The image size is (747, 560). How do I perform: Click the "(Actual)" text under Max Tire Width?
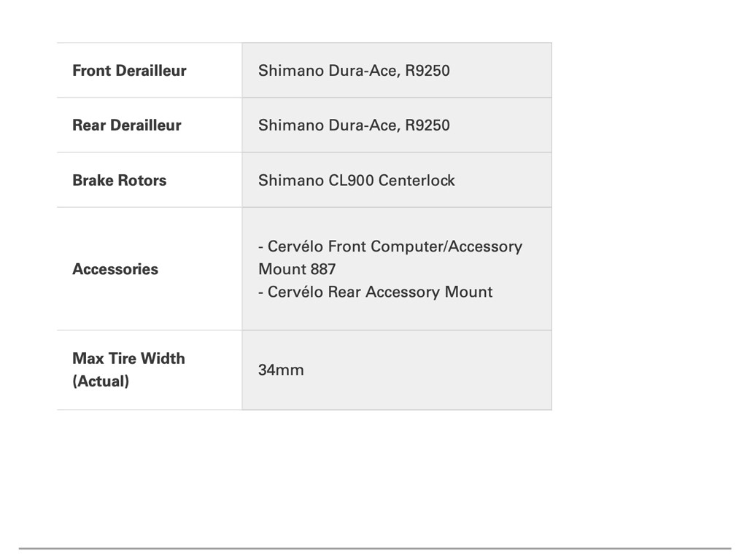coord(101,381)
